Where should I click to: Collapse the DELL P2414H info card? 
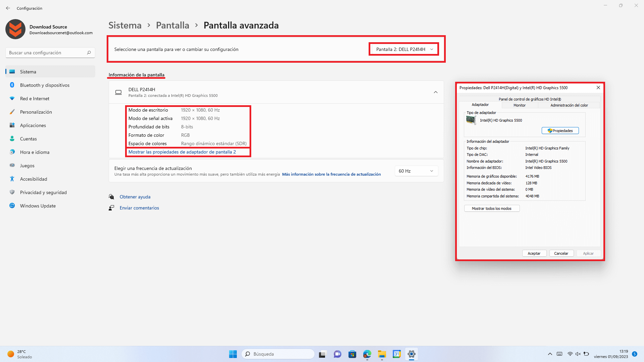pyautogui.click(x=436, y=92)
